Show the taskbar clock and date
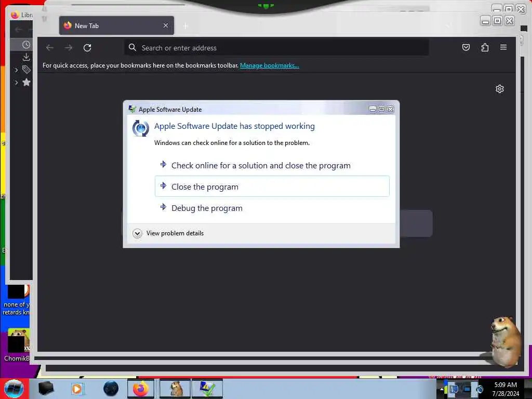The image size is (532, 399). click(x=506, y=389)
